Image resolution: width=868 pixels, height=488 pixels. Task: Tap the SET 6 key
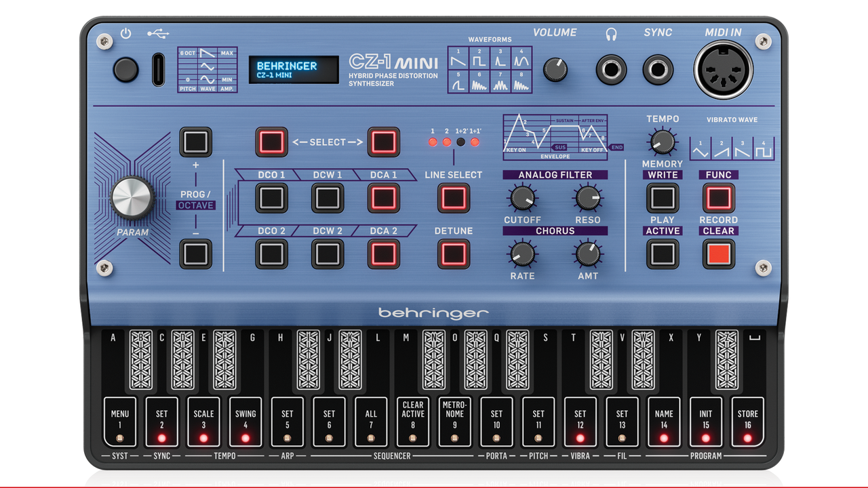pyautogui.click(x=329, y=422)
